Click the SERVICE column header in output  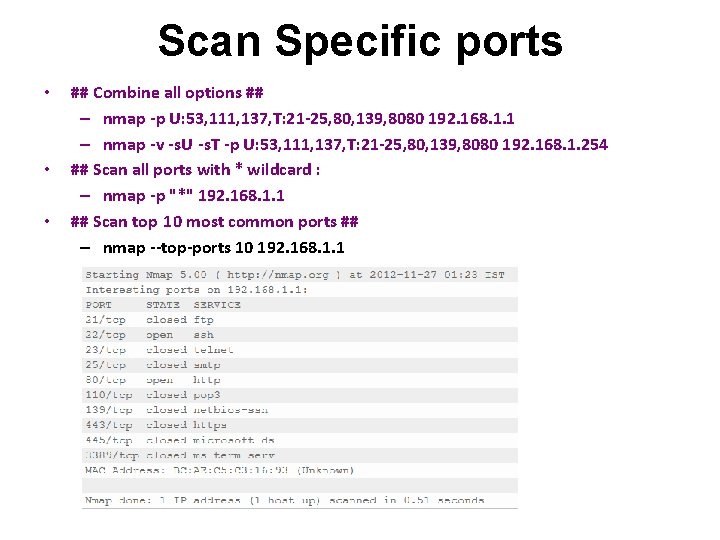(x=217, y=305)
